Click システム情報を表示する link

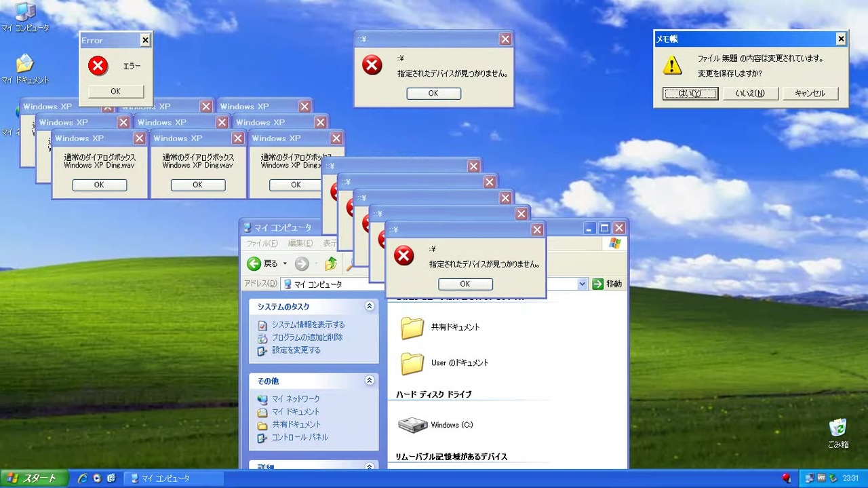(x=309, y=325)
